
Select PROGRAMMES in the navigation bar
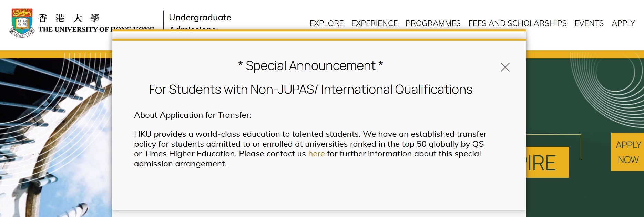click(x=433, y=23)
